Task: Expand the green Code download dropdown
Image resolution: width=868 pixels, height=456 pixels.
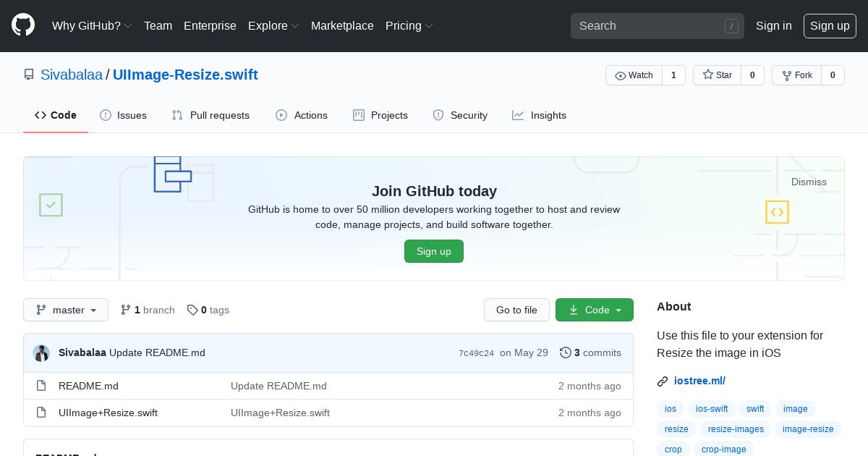Action: (x=595, y=310)
